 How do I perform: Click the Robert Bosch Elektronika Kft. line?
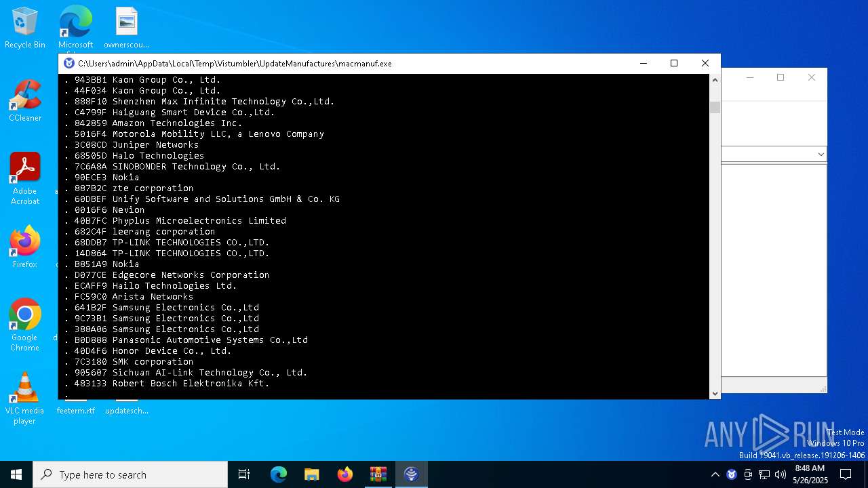[167, 384]
